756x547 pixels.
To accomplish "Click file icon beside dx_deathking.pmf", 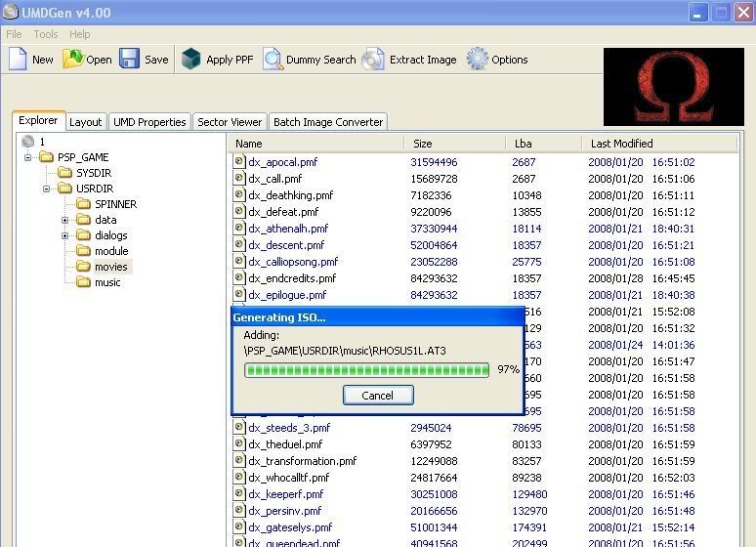I will 238,194.
